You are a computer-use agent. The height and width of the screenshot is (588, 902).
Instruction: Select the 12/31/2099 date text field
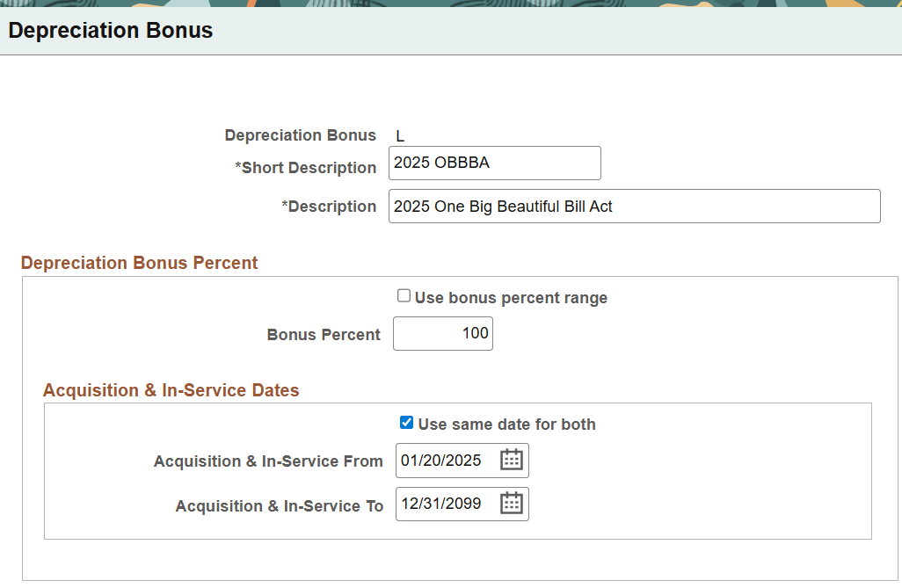coord(447,505)
